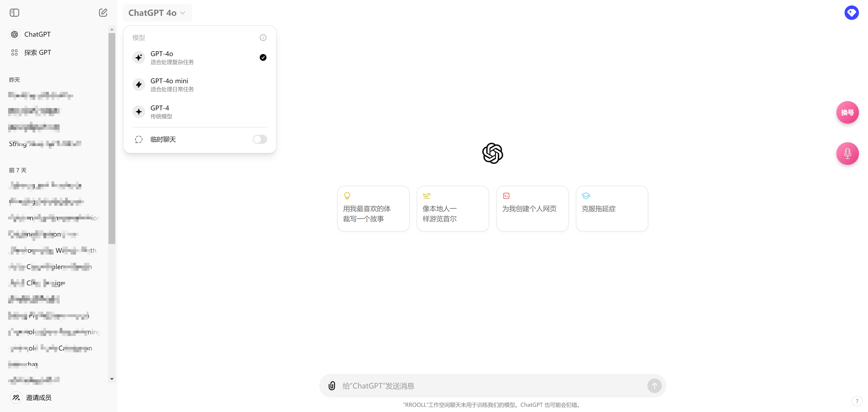Open the help question mark button

(857, 401)
